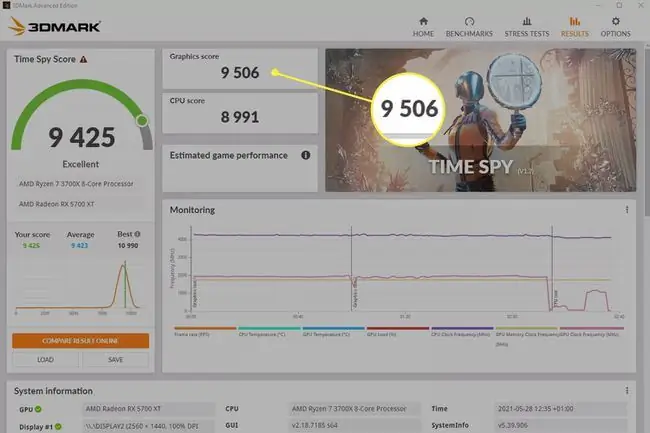
Task: Click the Time value 2021-05-28 12:35
Action: coord(561,409)
